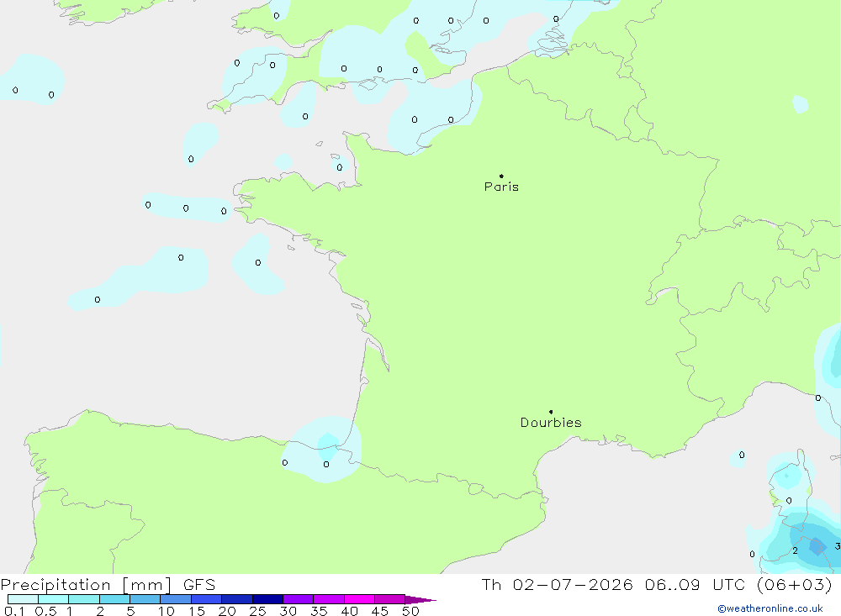Click the Precipitation [mm] GFS title
This screenshot has width=841, height=616.
point(108,585)
